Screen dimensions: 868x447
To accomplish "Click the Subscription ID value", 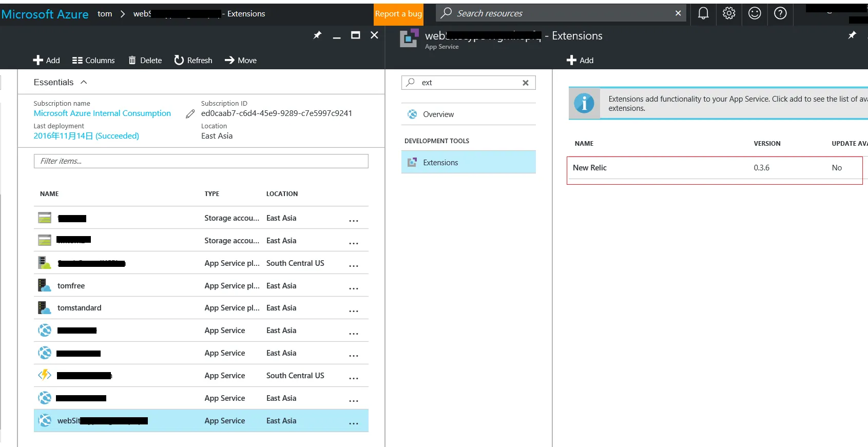I will (x=277, y=113).
